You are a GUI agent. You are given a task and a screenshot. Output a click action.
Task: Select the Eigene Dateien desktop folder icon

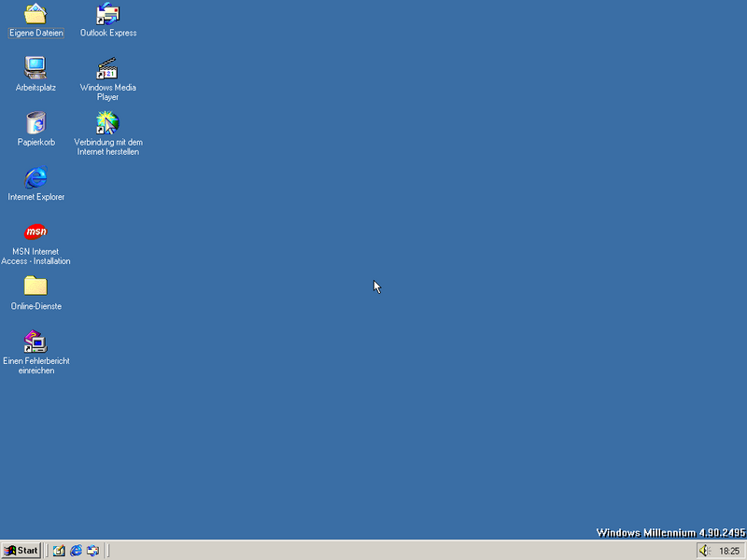35,14
